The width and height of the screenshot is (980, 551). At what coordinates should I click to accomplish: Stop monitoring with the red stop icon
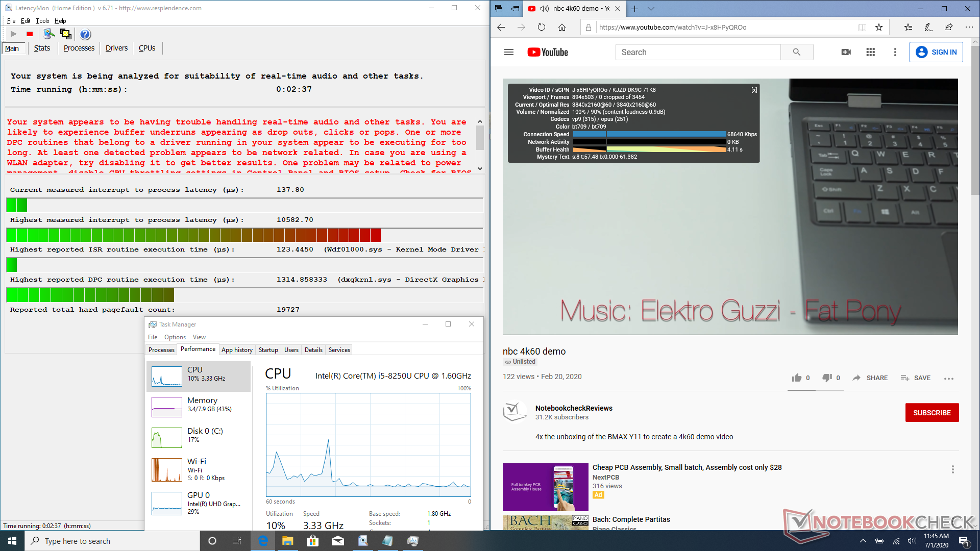click(x=30, y=34)
